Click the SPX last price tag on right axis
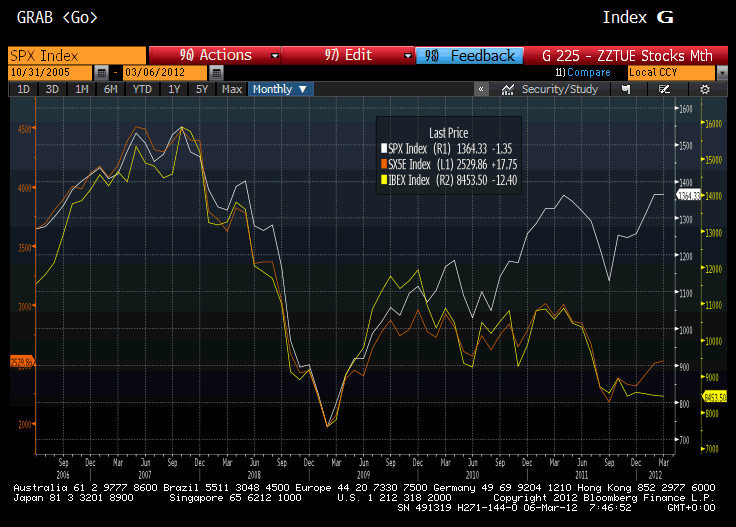Viewport: 736px width, 527px height. 688,195
